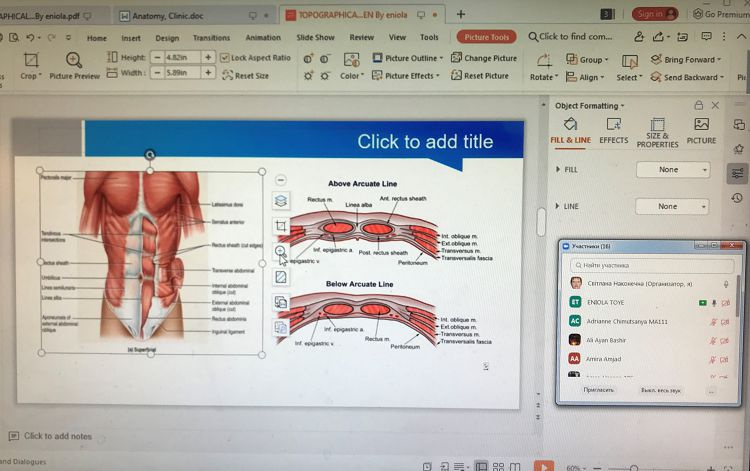The height and width of the screenshot is (471, 750).
Task: Open the Select tool dropdown
Action: click(629, 67)
